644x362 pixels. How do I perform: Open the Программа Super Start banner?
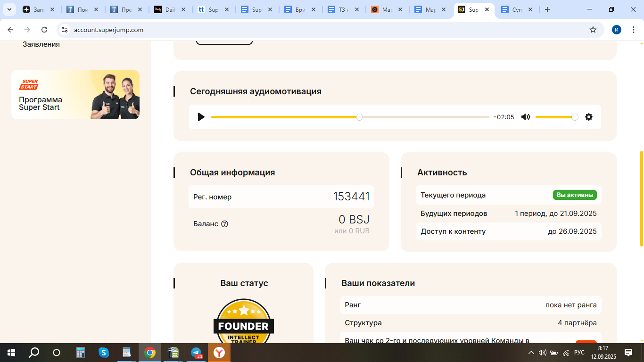[75, 95]
